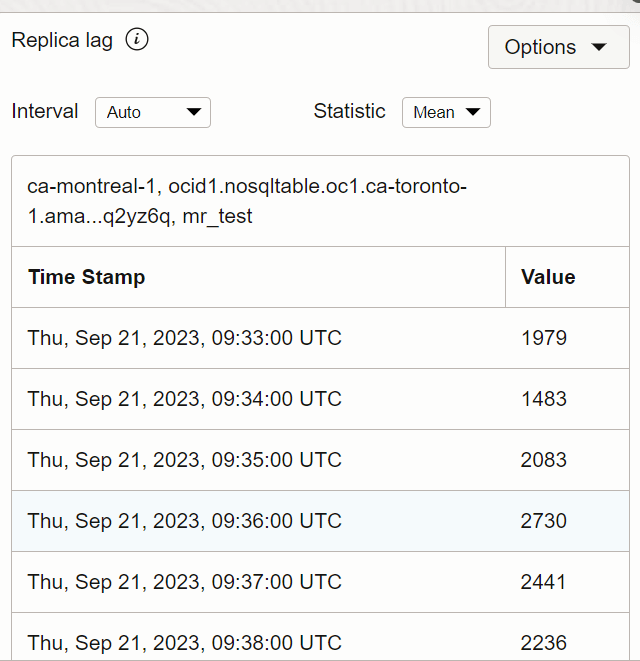Screen dimensions: 640x661
Task: Click the value cell showing 1483
Action: (x=544, y=399)
